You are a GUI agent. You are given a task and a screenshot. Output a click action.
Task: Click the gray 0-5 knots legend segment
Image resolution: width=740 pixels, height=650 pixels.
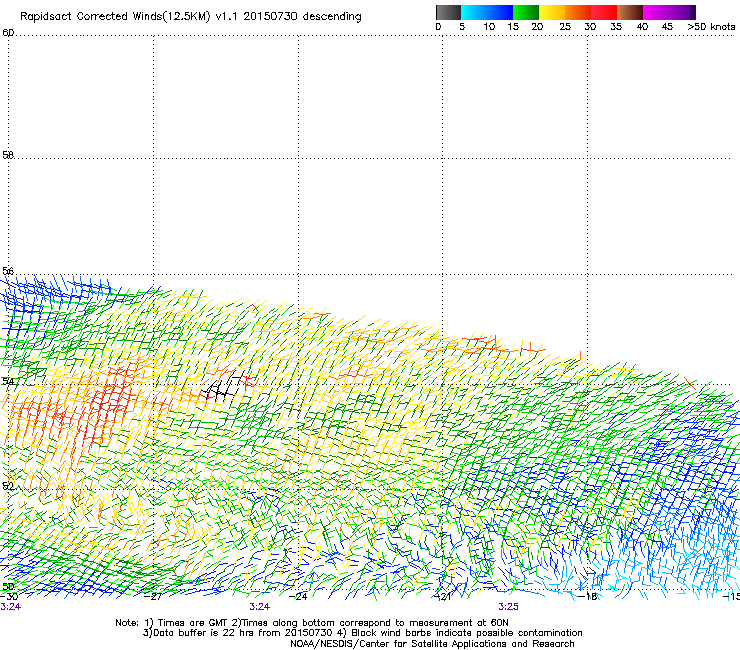point(448,12)
